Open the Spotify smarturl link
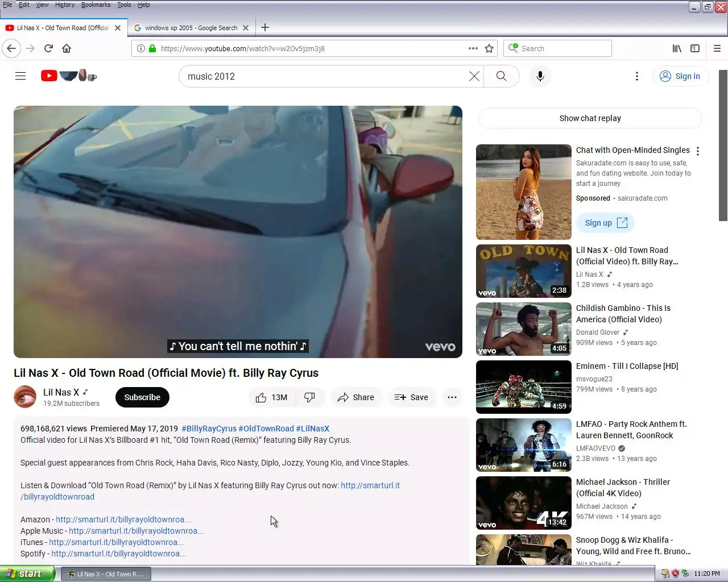 (x=119, y=554)
